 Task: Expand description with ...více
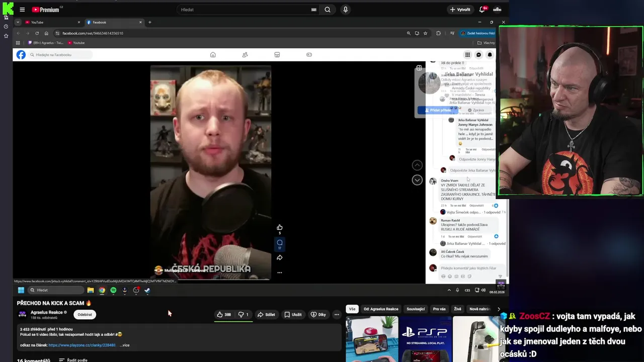coord(124,345)
